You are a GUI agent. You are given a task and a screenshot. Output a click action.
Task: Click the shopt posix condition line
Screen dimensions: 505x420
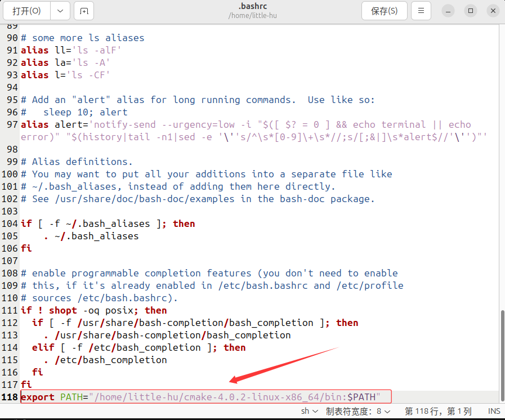[93, 310]
